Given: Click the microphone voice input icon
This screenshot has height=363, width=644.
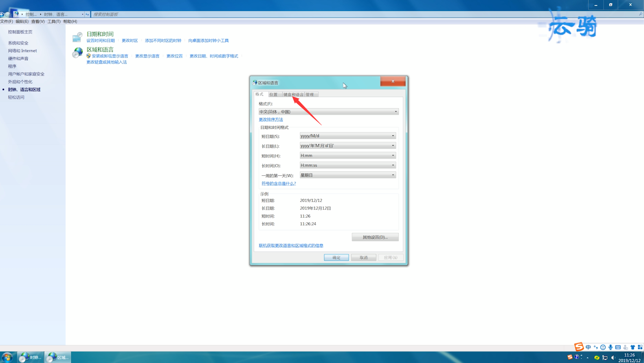Looking at the screenshot, I should [x=610, y=347].
